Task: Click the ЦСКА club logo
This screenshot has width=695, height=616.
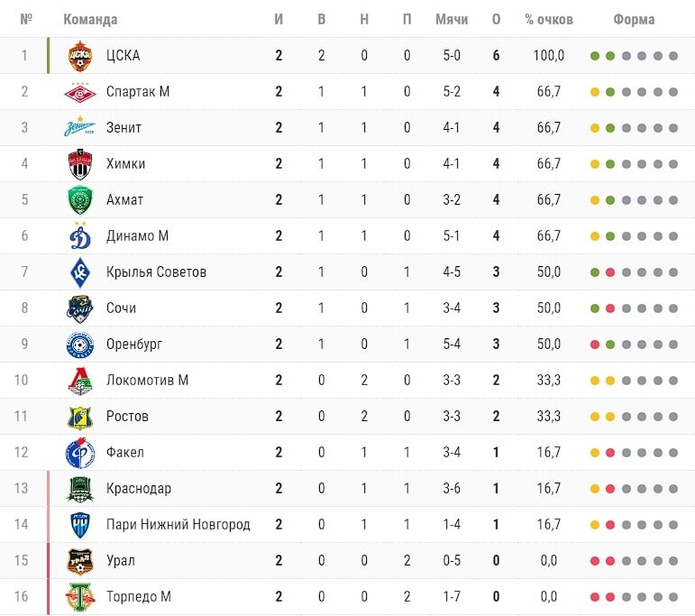Action: pyautogui.click(x=80, y=56)
